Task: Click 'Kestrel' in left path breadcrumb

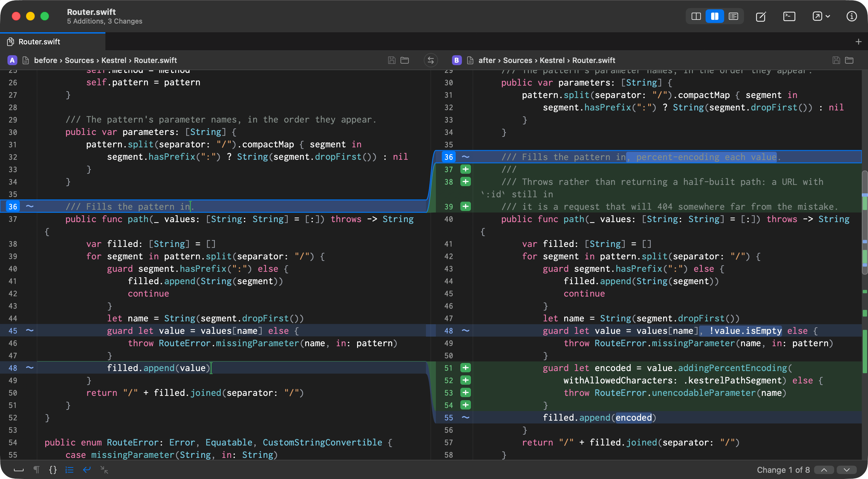Action: [114, 60]
